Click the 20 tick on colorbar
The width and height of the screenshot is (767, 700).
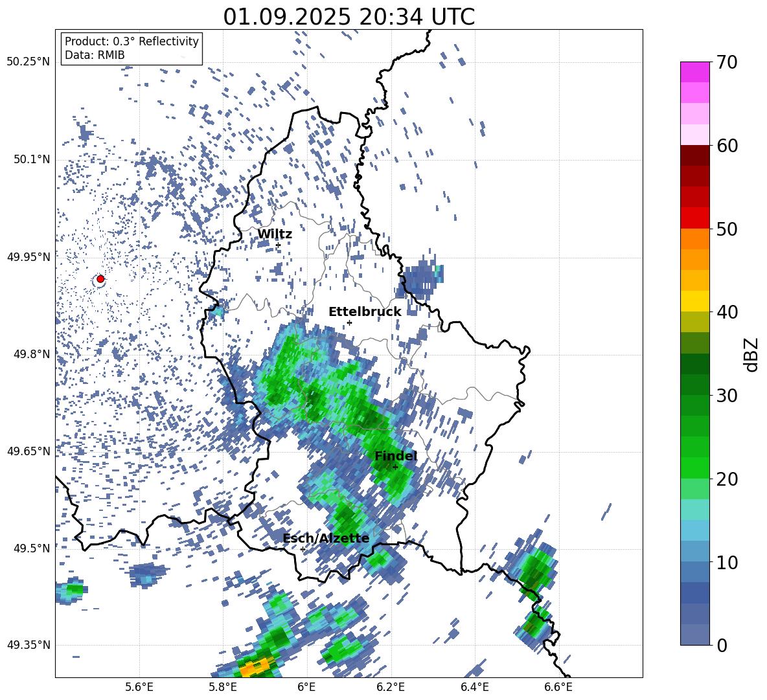click(x=727, y=479)
